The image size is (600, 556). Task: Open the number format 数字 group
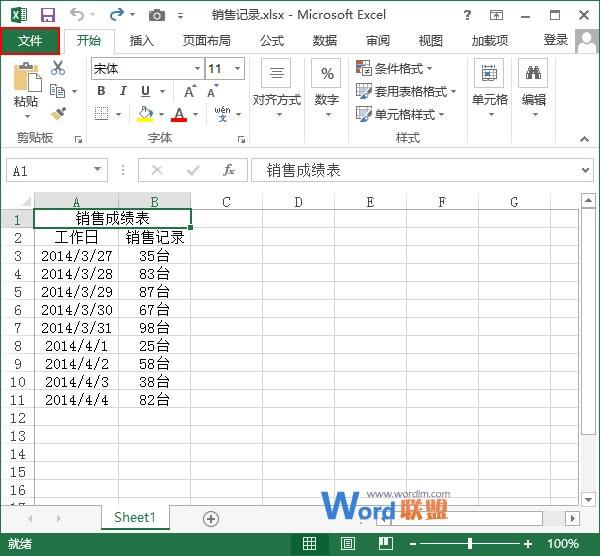point(326,88)
